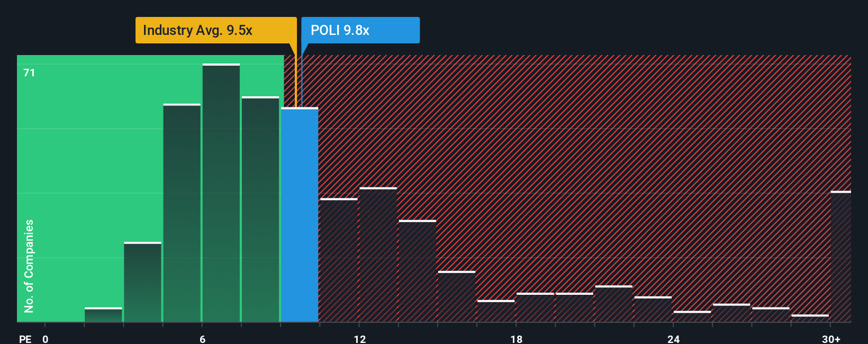Select the hatched bar immediately right of POLI bar

tap(339, 260)
